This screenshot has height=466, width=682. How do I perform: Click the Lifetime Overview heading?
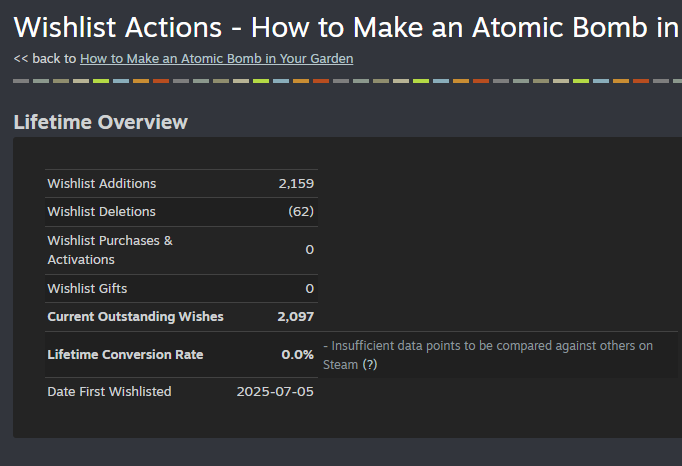[x=100, y=122]
